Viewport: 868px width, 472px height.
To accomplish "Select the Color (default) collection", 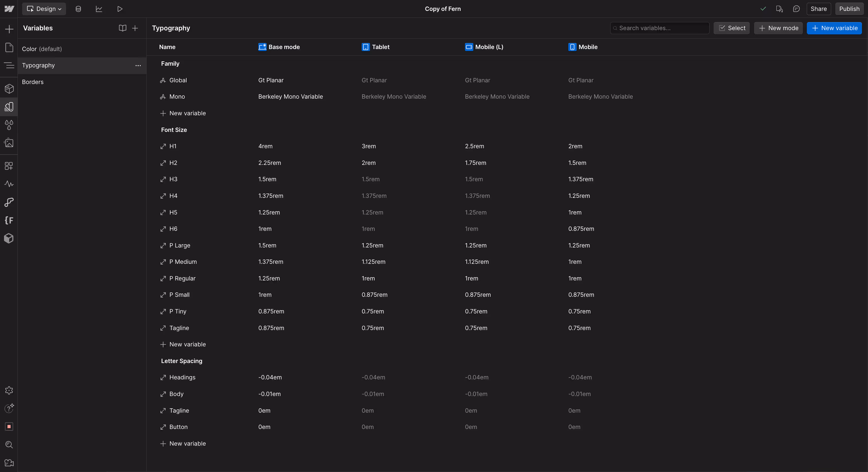I will point(42,49).
